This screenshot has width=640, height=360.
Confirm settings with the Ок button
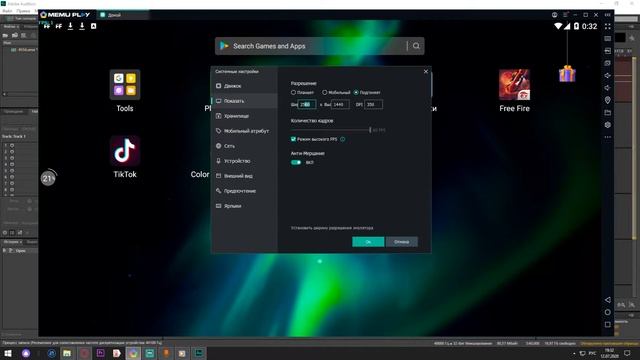368,242
